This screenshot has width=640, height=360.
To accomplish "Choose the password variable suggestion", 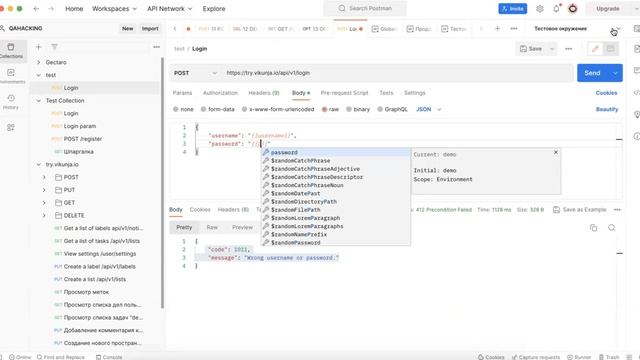I will 336,152.
